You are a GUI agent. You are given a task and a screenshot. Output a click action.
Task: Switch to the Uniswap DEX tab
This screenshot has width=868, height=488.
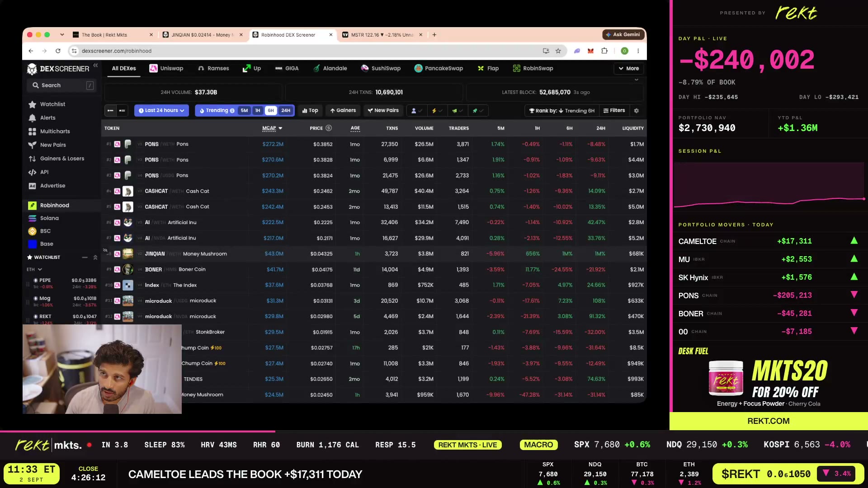coord(166,69)
